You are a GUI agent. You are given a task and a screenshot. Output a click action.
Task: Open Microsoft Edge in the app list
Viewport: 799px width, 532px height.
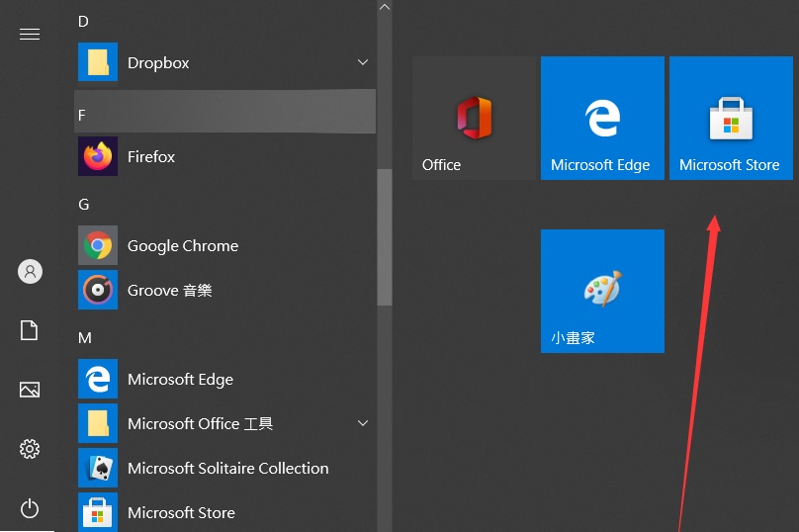point(225,379)
